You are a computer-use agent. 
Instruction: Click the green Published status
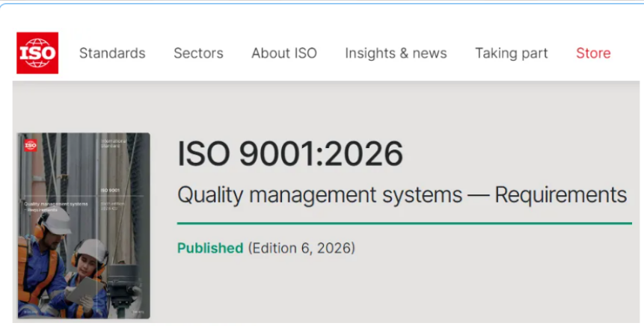click(x=210, y=248)
